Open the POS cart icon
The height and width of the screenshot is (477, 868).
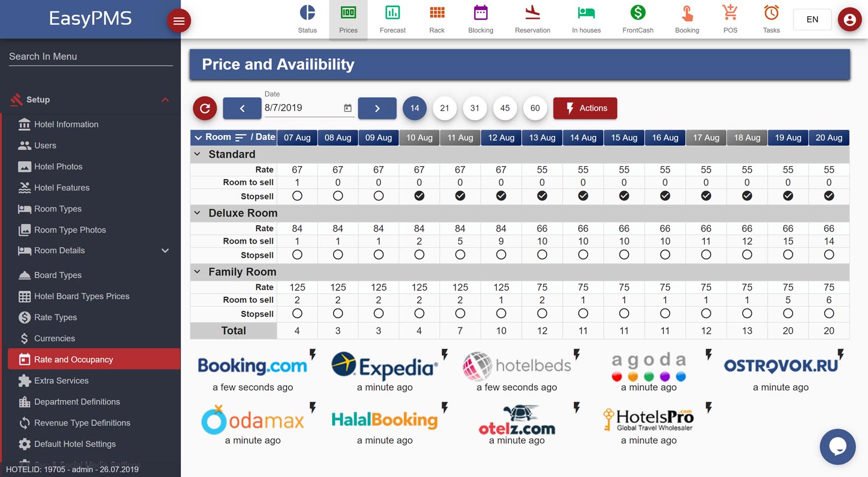click(x=730, y=12)
